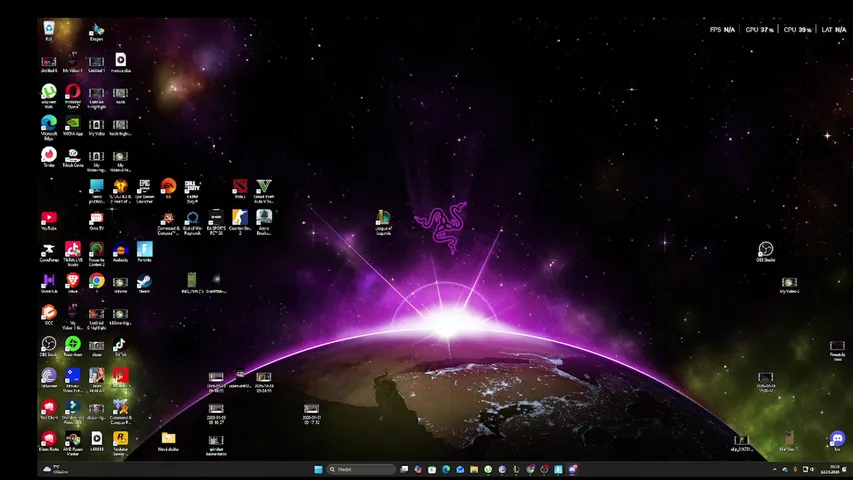Click the taskbar search box
The height and width of the screenshot is (480, 853).
tap(361, 470)
